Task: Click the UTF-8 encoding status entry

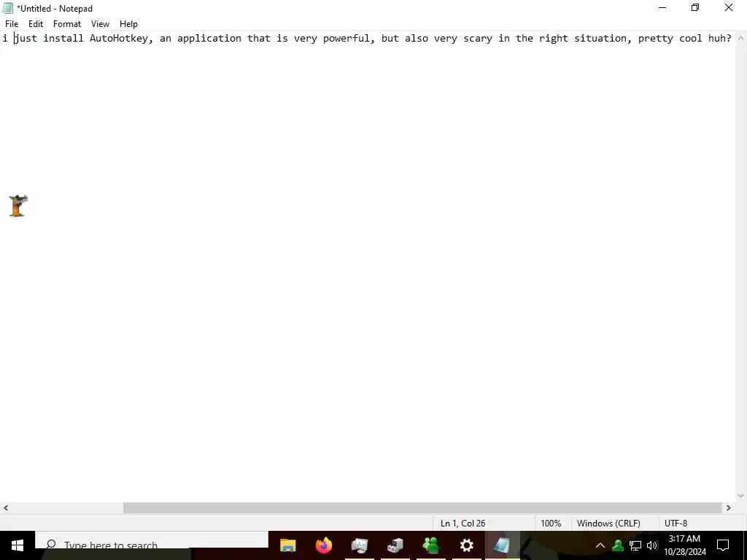Action: pos(676,524)
